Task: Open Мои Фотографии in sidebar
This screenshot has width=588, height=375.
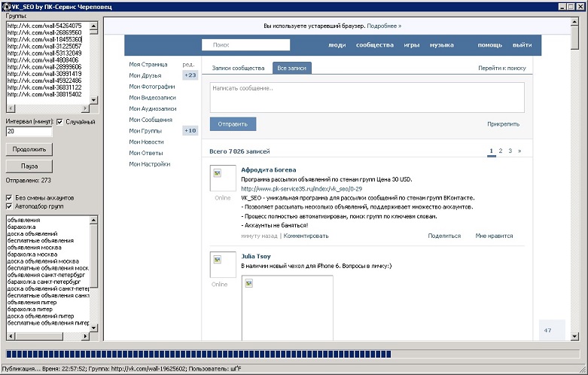Action: click(x=152, y=87)
